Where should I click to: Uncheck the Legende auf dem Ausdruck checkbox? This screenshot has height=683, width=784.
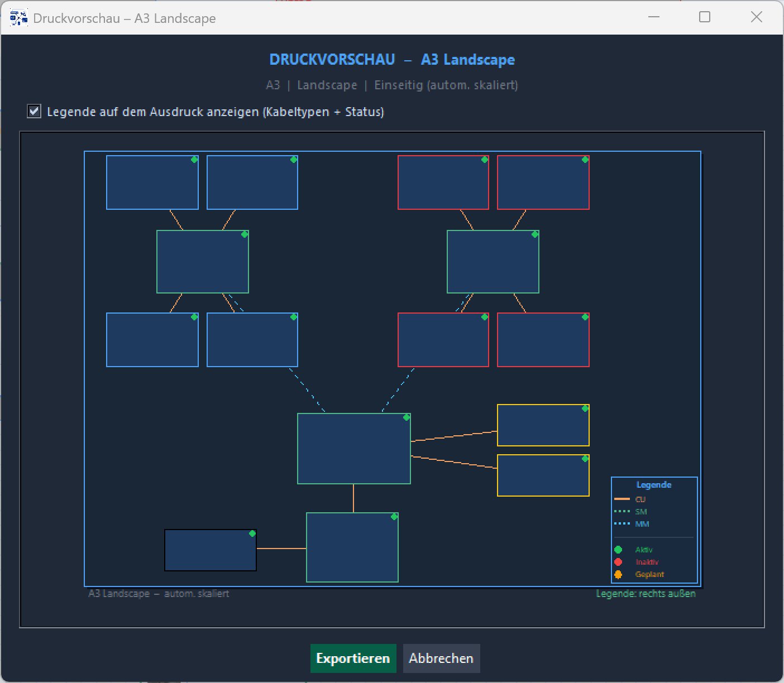(34, 111)
